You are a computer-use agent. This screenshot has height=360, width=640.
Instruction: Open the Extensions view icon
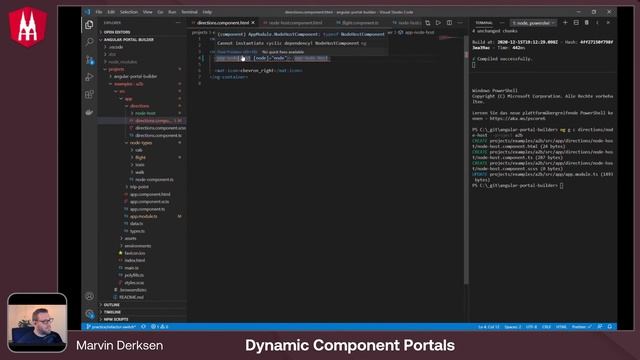click(x=89, y=95)
